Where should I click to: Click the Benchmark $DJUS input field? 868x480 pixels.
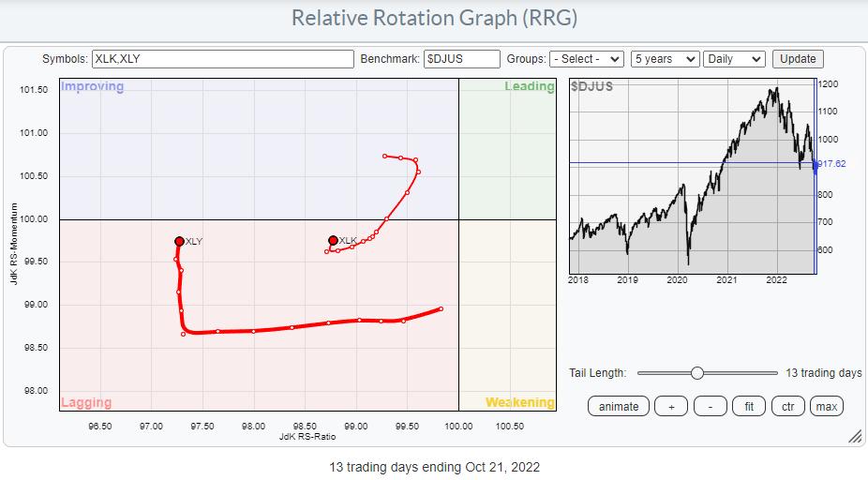point(461,59)
